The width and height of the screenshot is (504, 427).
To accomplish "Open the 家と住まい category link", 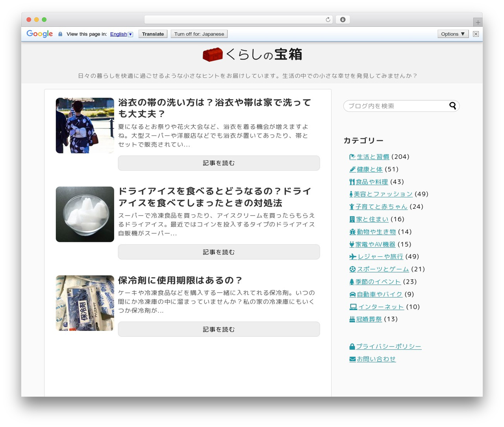I will point(372,219).
